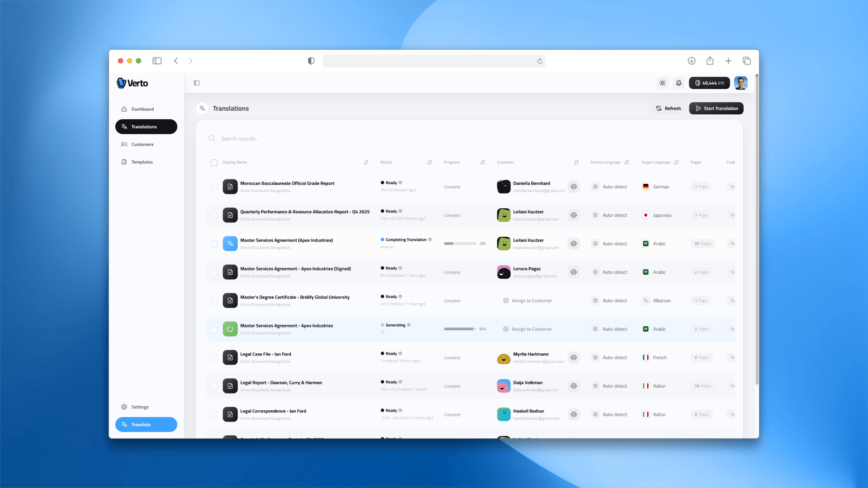Go to Customers in sidebar
This screenshot has height=488, width=868.
(x=142, y=145)
